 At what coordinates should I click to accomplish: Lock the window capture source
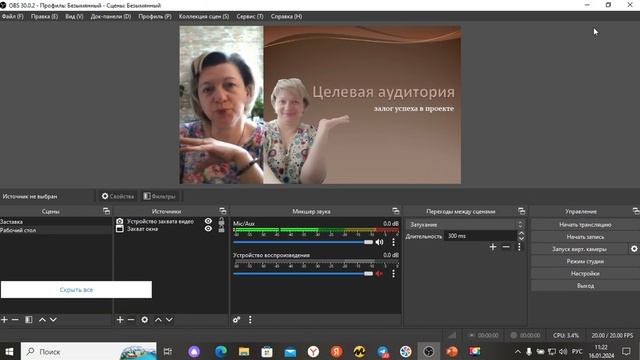click(x=221, y=229)
